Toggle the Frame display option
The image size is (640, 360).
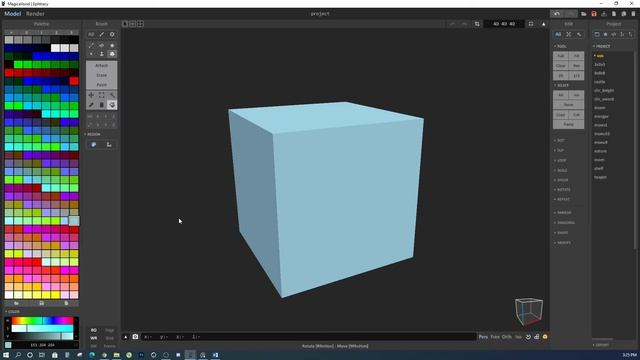pyautogui.click(x=110, y=346)
